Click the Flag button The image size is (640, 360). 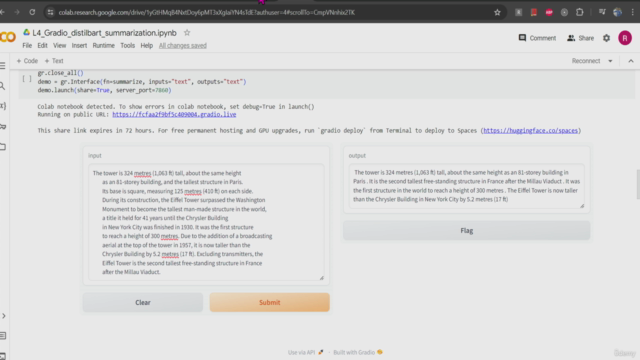coord(467,231)
